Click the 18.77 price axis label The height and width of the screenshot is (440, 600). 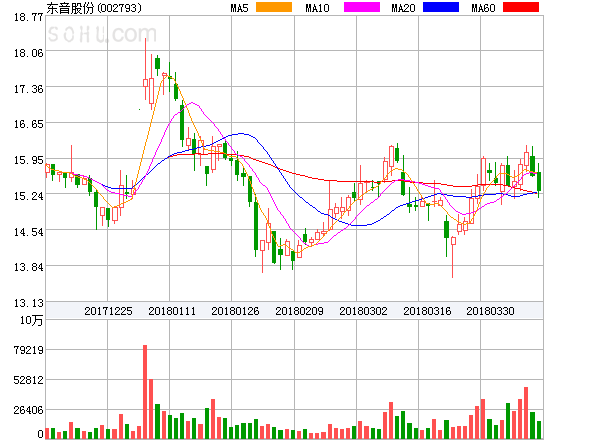click(x=29, y=17)
